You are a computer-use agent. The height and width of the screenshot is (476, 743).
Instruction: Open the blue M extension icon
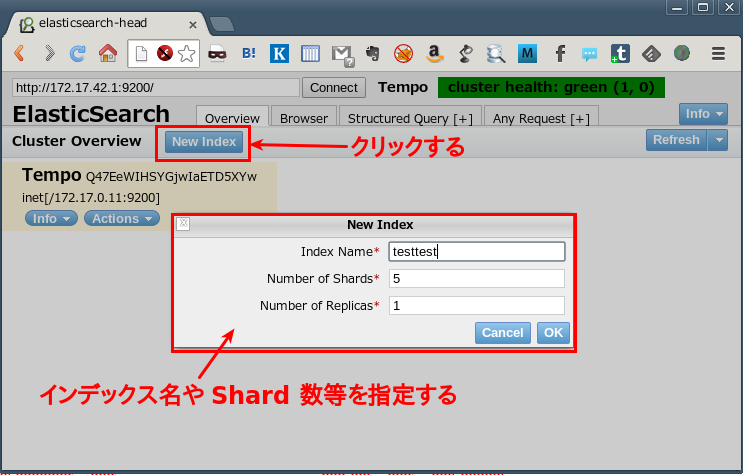tap(527, 54)
